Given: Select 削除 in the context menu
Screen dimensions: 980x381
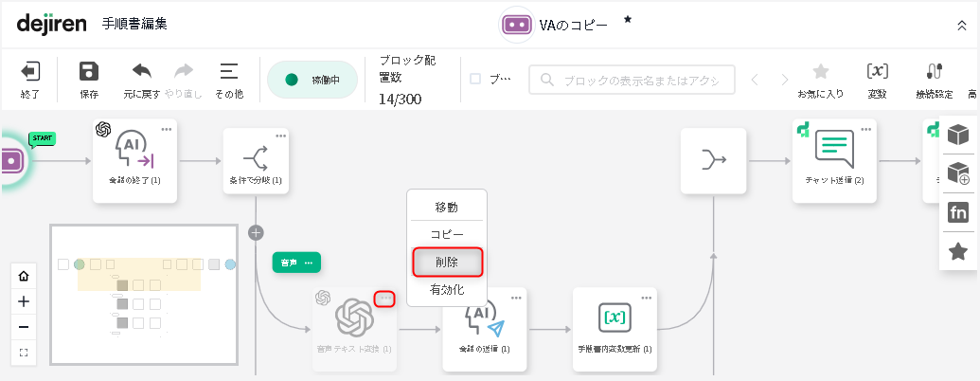Looking at the screenshot, I should [x=447, y=261].
